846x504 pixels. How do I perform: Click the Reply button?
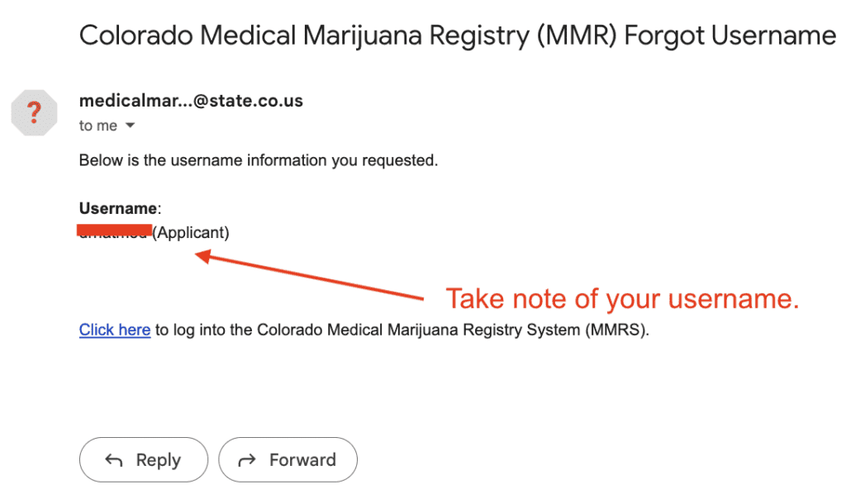tap(144, 459)
